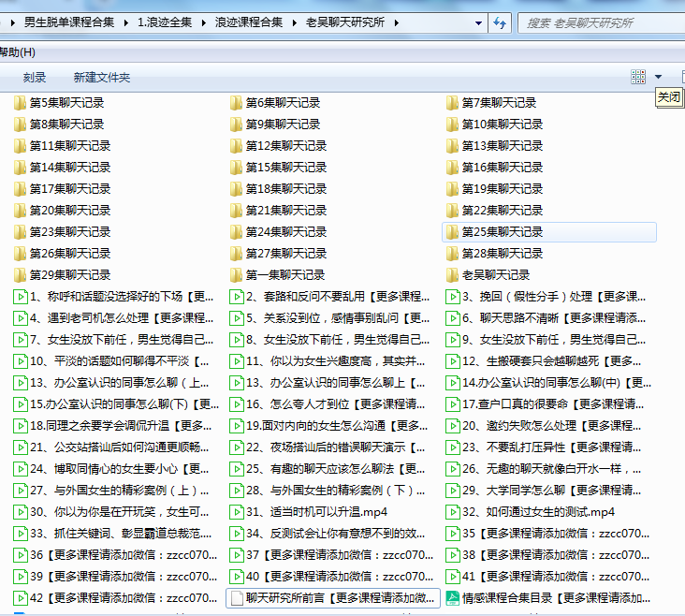Go to 1.浪迹全集 in the breadcrumb
685x616 pixels.
click(x=165, y=22)
